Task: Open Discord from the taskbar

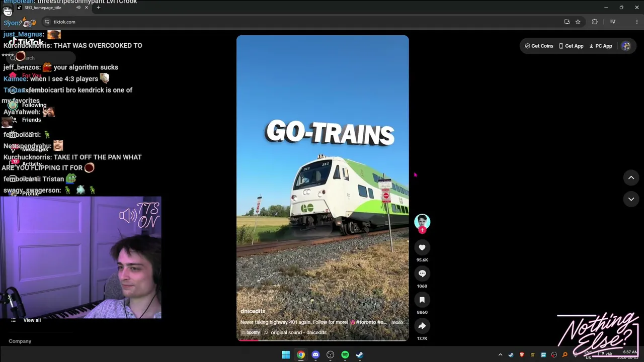Action: click(315, 355)
